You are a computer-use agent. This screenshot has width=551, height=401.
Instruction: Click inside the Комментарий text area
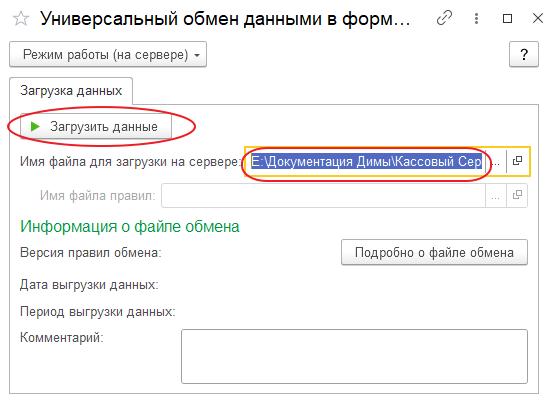pos(354,356)
